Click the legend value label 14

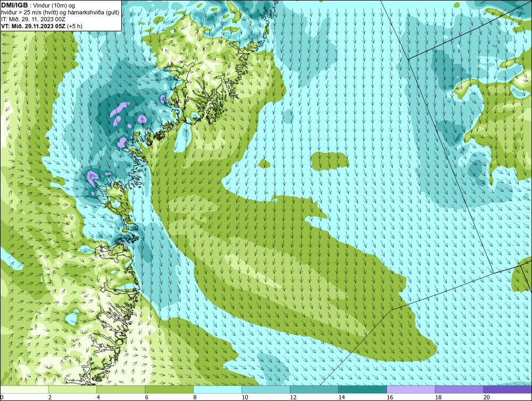(342, 397)
